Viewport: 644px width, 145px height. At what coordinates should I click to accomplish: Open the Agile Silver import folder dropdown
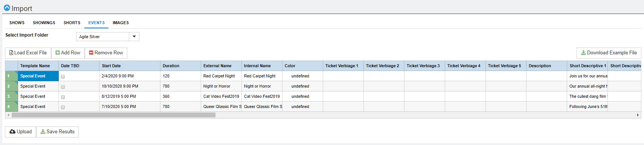[x=134, y=37]
